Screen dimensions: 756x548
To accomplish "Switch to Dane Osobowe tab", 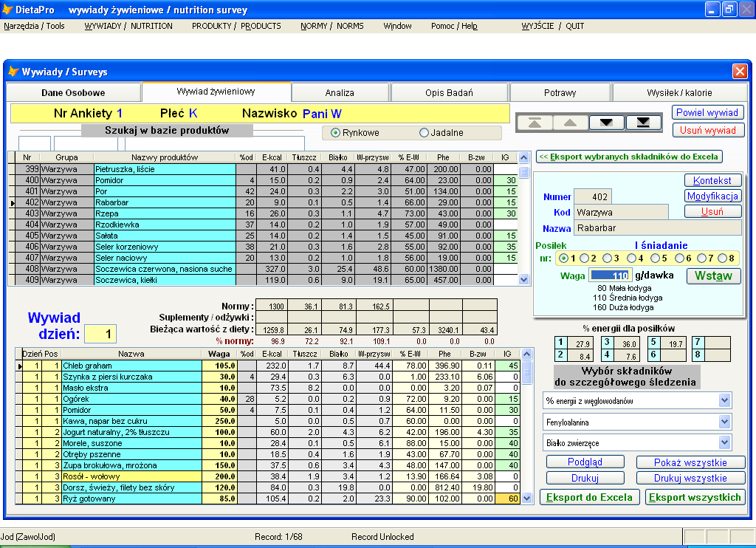I will point(73,92).
